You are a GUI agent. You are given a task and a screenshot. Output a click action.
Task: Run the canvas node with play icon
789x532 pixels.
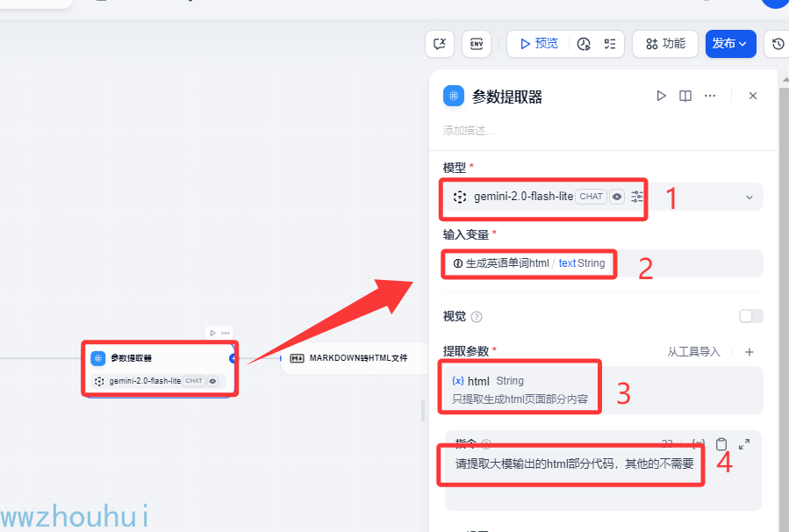click(x=213, y=334)
